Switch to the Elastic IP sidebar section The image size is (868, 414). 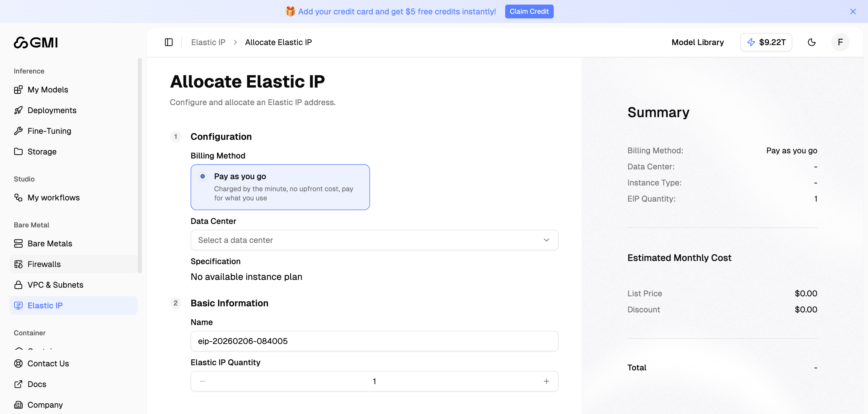tap(45, 305)
